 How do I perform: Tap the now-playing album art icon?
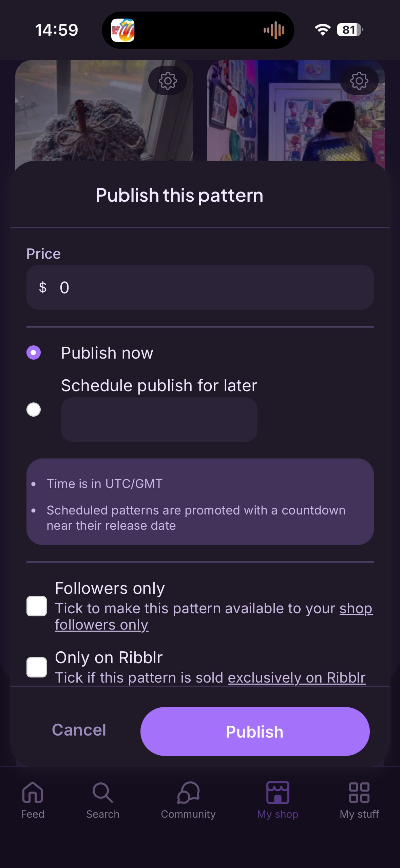click(123, 30)
